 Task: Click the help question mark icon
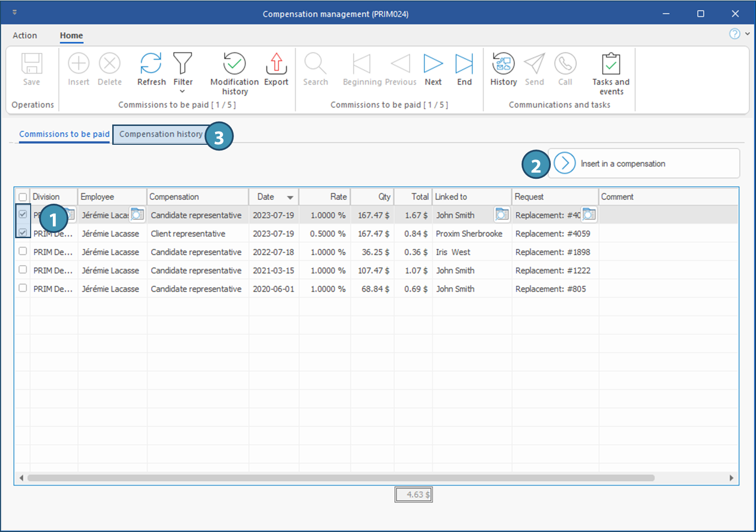pyautogui.click(x=734, y=34)
